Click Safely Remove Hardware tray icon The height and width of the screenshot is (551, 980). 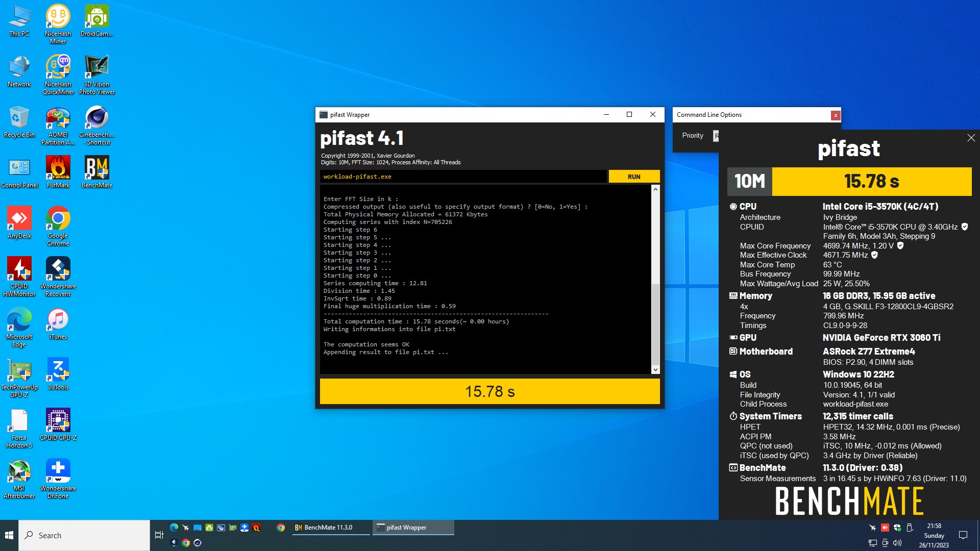(909, 528)
